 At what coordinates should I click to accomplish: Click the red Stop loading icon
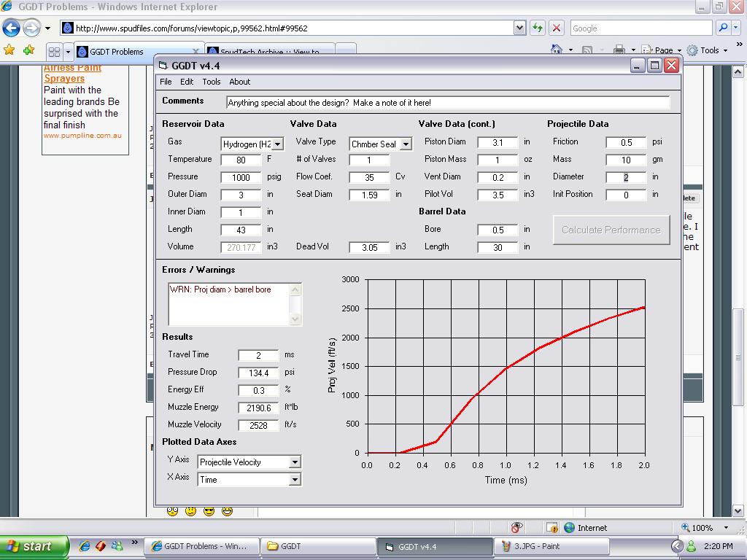point(556,28)
